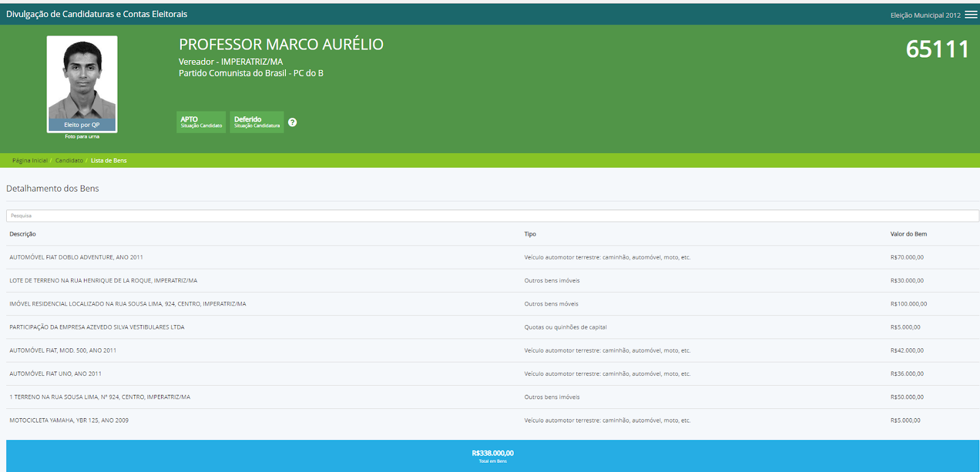980x472 pixels.
Task: Click the R$36.000,00 value
Action: 907,373
